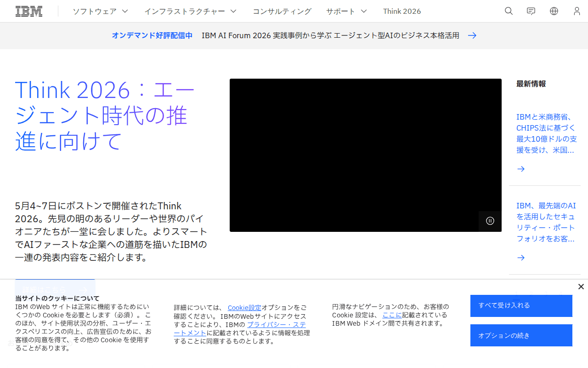Open the IBM AI Forum 2026 banner text
588x368 pixels.
coord(330,35)
